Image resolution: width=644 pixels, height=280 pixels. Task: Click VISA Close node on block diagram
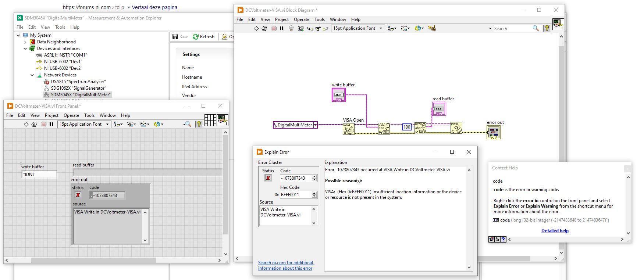click(x=456, y=128)
